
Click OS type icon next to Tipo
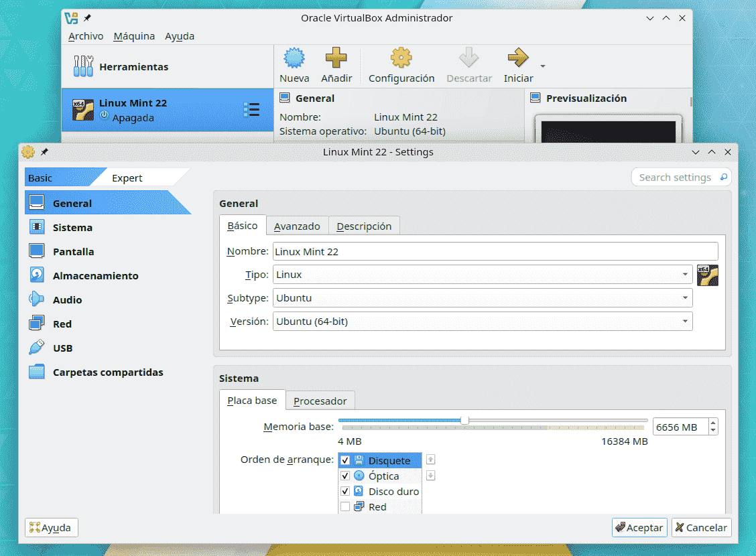707,275
